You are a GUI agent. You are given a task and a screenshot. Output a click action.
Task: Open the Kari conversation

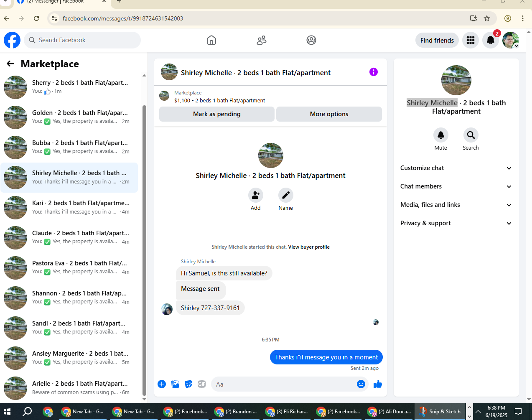pos(69,207)
